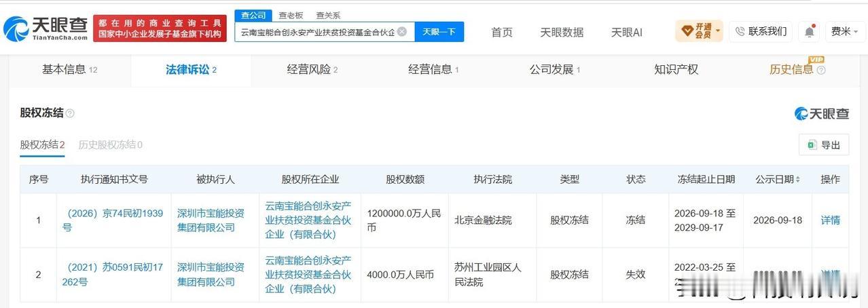The image size is (868, 308).
Task: Switch to 法律诉讼 tab
Action: [191, 69]
